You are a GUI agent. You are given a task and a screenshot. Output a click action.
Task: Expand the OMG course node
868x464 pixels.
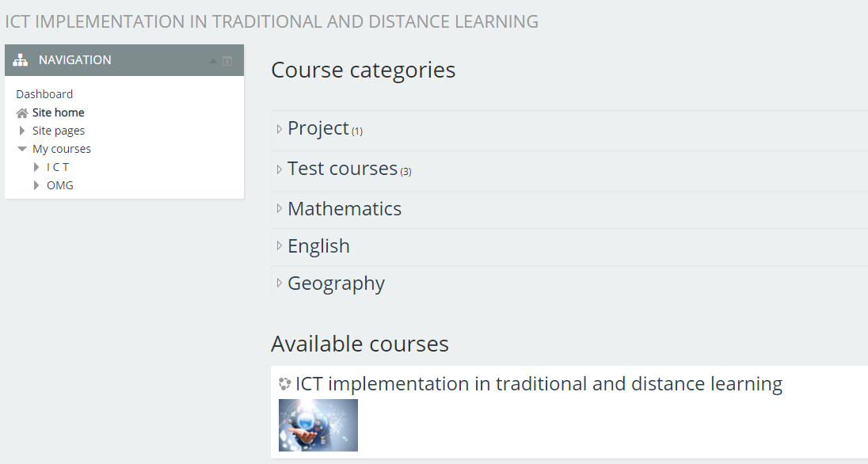pyautogui.click(x=36, y=185)
